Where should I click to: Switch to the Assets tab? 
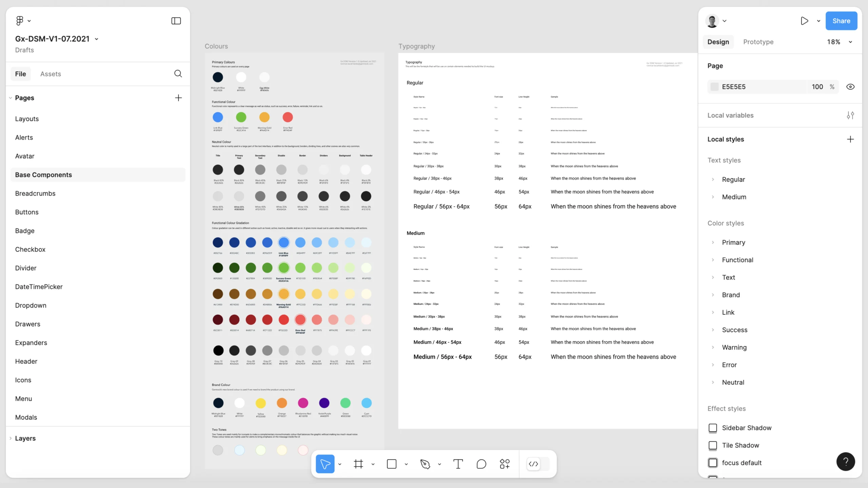point(51,74)
